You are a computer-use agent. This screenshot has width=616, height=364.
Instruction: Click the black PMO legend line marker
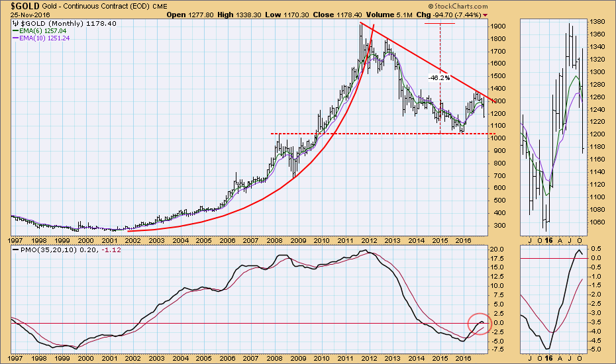point(15,250)
